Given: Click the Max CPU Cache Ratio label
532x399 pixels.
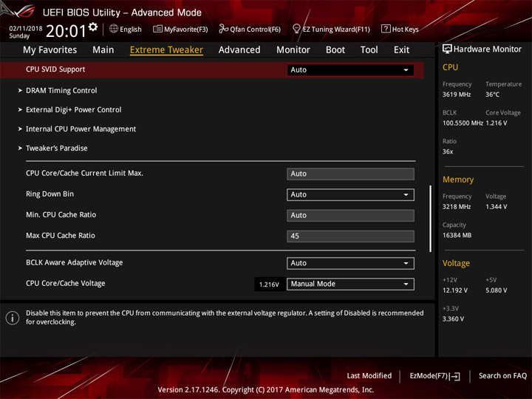Looking at the screenshot, I should [x=61, y=236].
